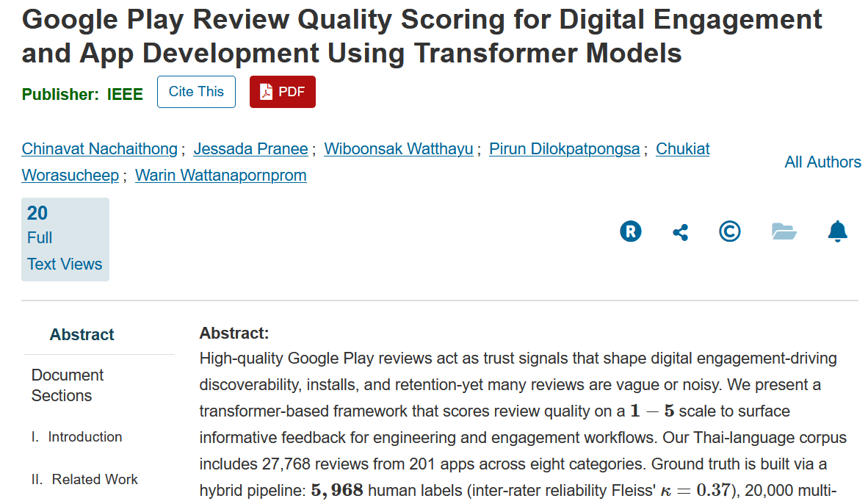Jump to section I. Introduction
Image resolution: width=868 pixels, height=504 pixels.
76,437
